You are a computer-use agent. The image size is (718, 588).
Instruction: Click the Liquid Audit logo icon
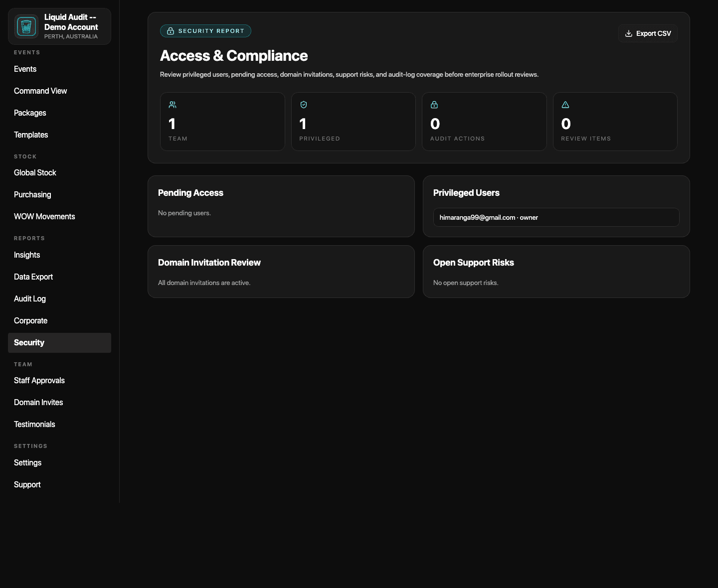[26, 26]
